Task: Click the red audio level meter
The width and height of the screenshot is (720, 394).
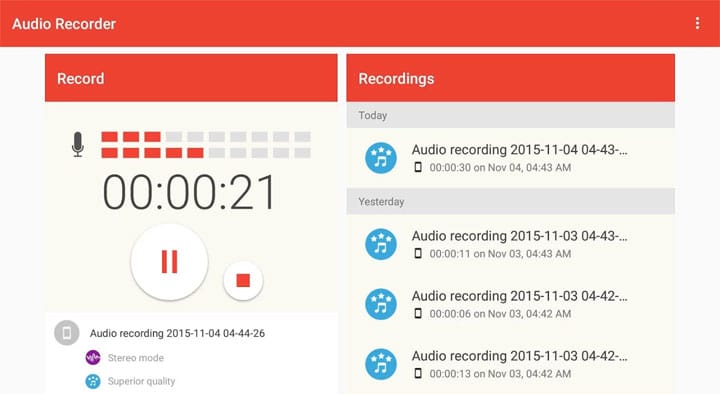Action: [x=206, y=145]
